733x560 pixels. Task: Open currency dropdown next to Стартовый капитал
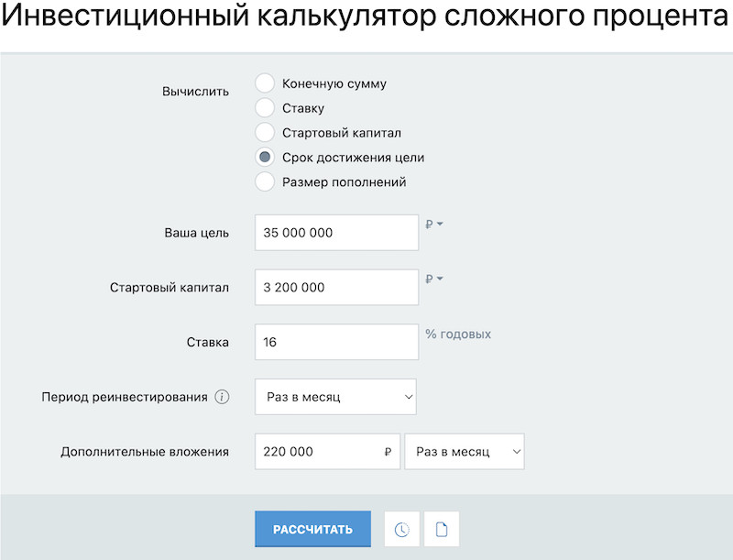click(434, 279)
